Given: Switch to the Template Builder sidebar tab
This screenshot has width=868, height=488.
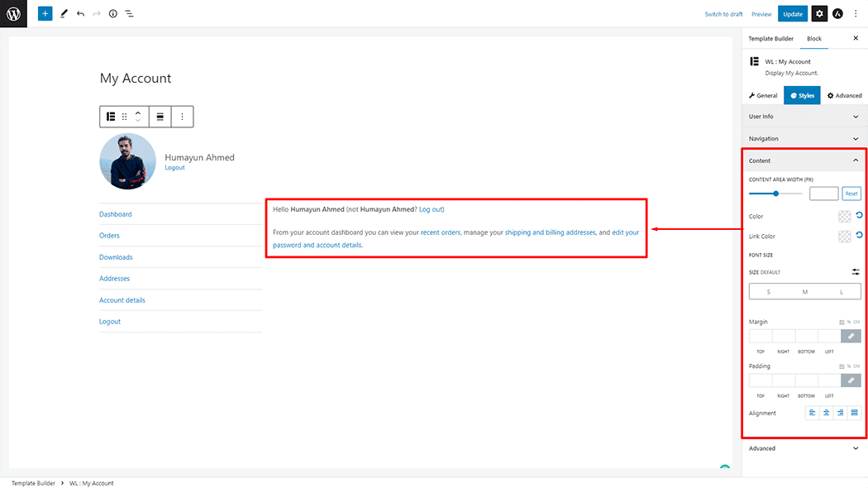Looking at the screenshot, I should click(770, 39).
